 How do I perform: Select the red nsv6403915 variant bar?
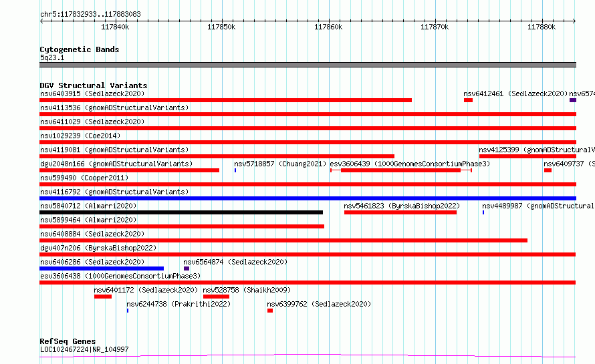coord(226,100)
